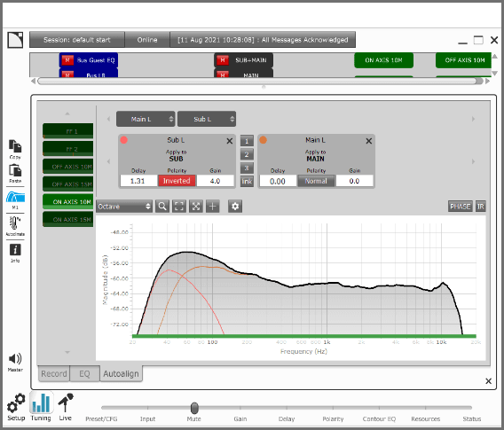Viewport: 504px width, 430px height.
Task: Move page slider to Gain position
Action: [x=240, y=408]
